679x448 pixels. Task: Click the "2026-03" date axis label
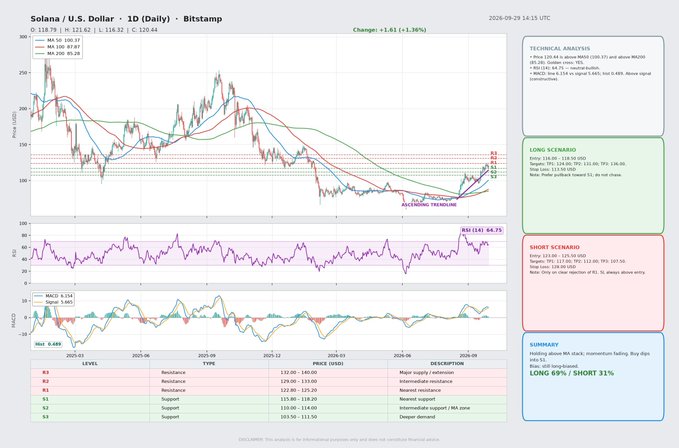point(336,355)
